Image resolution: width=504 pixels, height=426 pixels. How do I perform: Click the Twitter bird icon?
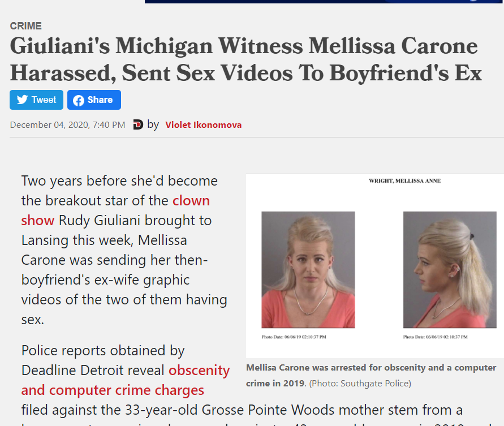pyautogui.click(x=22, y=100)
